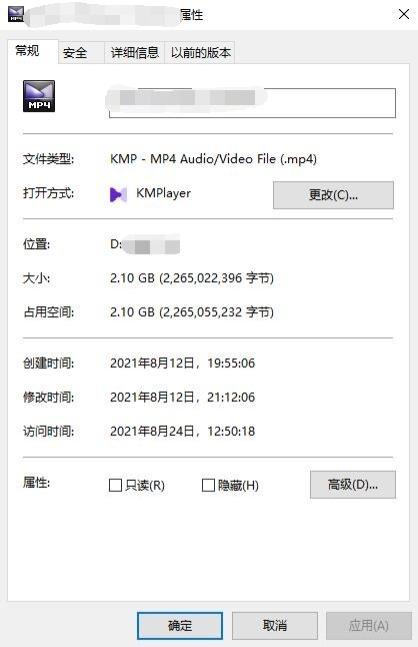Click the 更改(C)... button
418x647 pixels.
(333, 195)
